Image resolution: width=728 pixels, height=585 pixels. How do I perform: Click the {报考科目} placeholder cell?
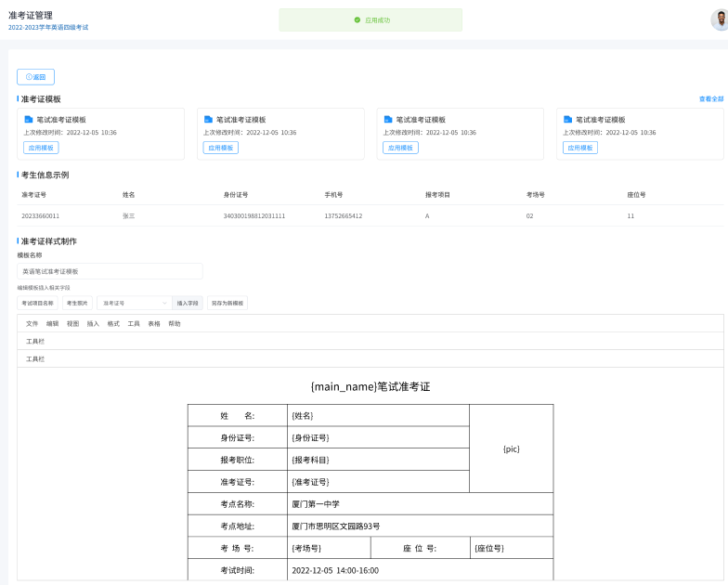379,460
